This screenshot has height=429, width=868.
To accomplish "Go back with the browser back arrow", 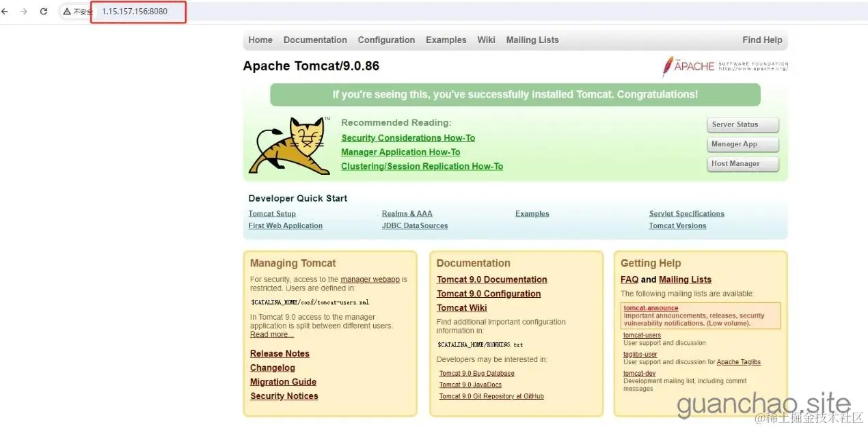I will [x=5, y=12].
